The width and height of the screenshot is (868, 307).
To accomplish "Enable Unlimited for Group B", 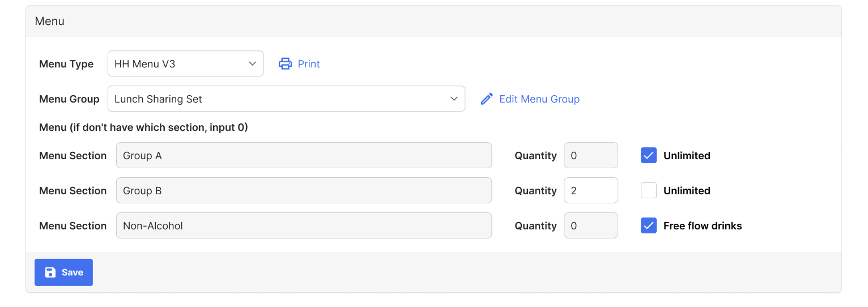I will 649,191.
